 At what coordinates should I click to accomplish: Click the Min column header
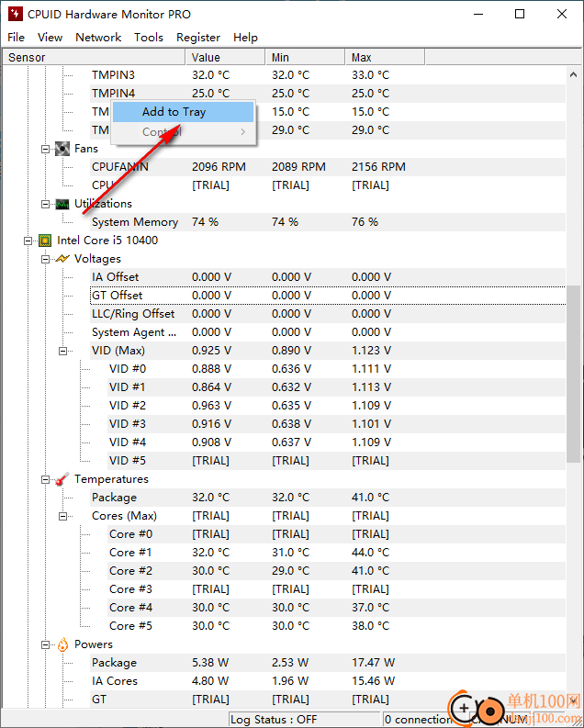point(306,58)
